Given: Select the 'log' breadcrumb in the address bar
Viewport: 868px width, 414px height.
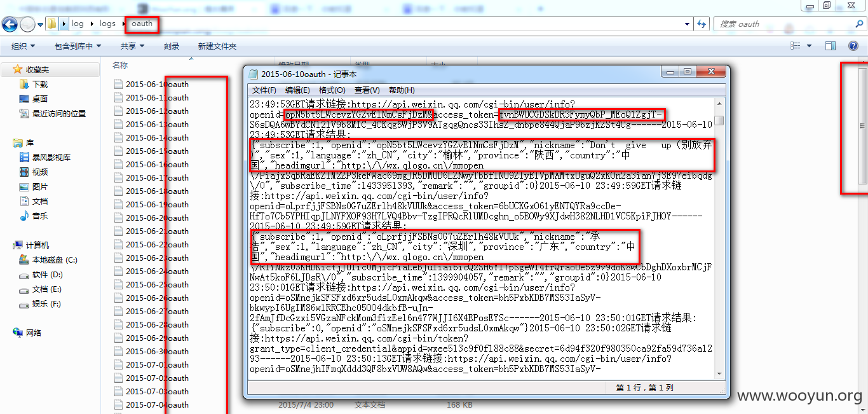Looking at the screenshot, I should click(78, 24).
